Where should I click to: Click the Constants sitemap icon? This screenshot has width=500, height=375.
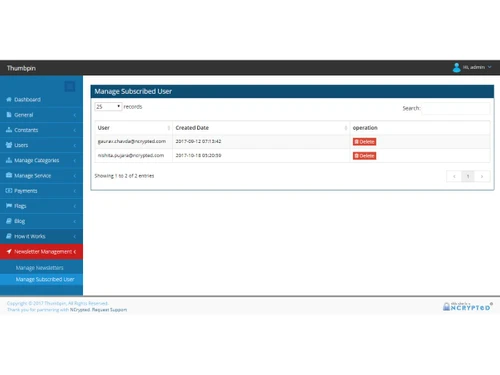tap(9, 130)
